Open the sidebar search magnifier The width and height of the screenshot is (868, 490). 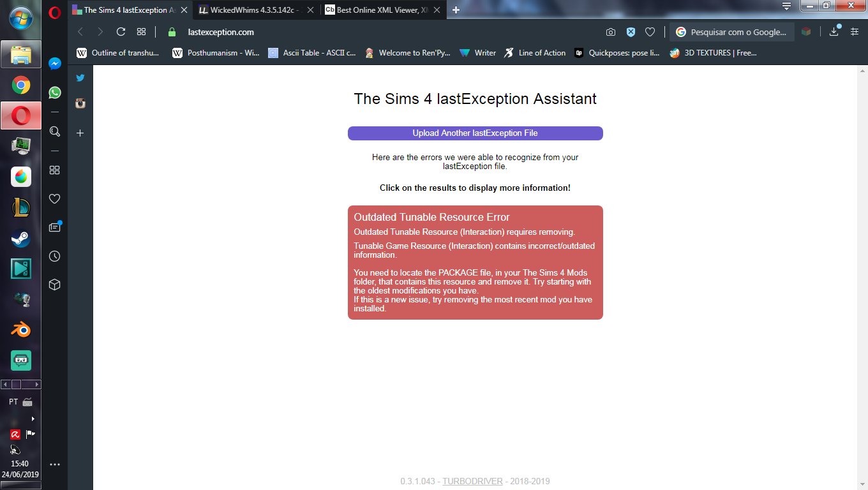click(x=55, y=131)
